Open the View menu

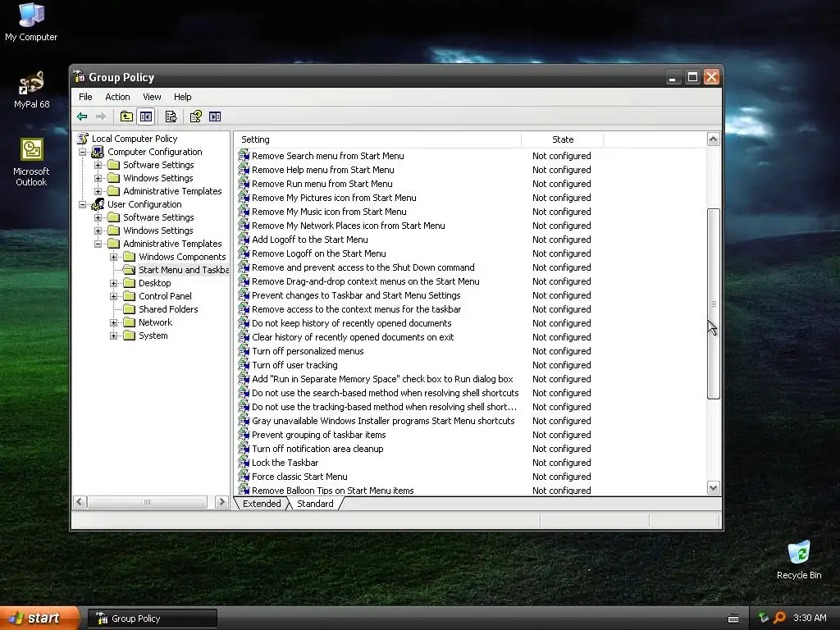pos(152,97)
